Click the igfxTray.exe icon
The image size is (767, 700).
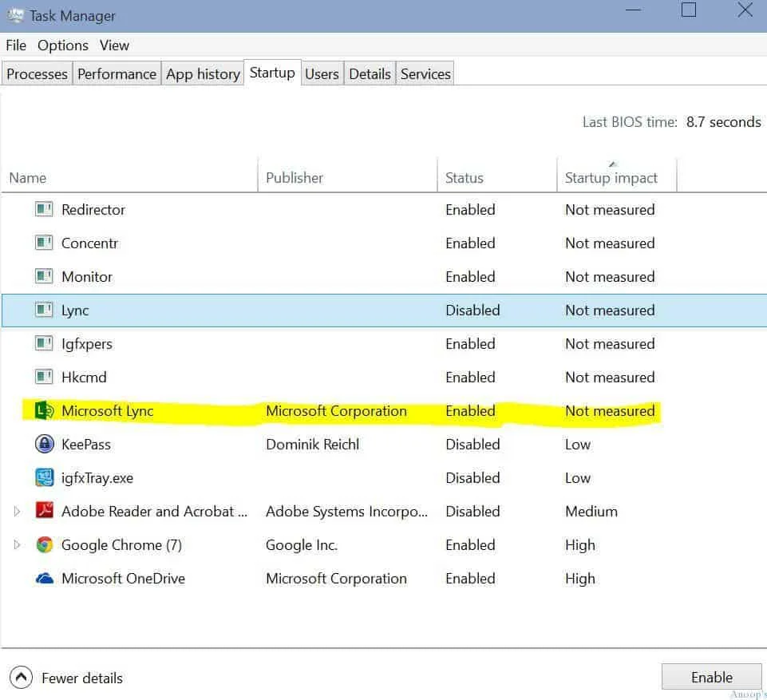pos(45,478)
